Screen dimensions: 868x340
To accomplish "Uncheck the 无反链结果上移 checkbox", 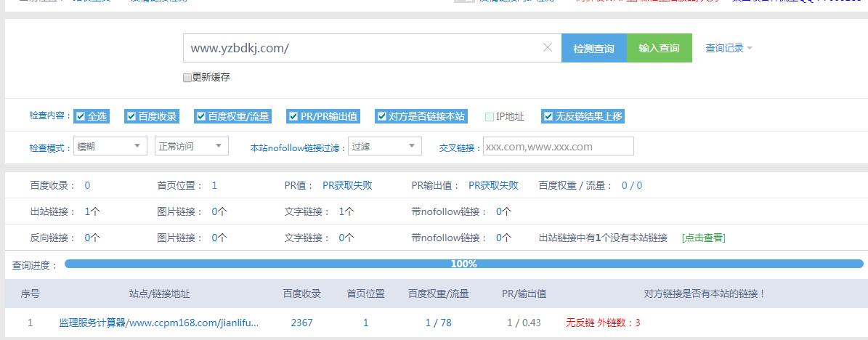I will click(x=548, y=116).
